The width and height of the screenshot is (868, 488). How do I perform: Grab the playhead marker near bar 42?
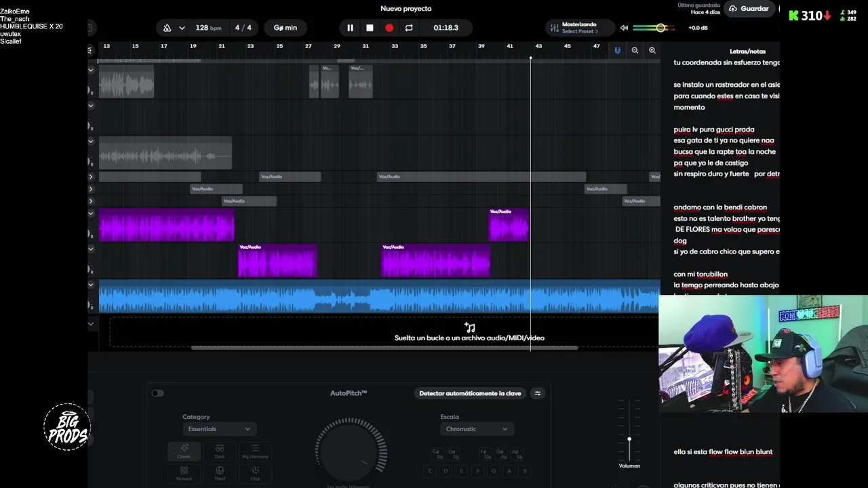(x=530, y=58)
